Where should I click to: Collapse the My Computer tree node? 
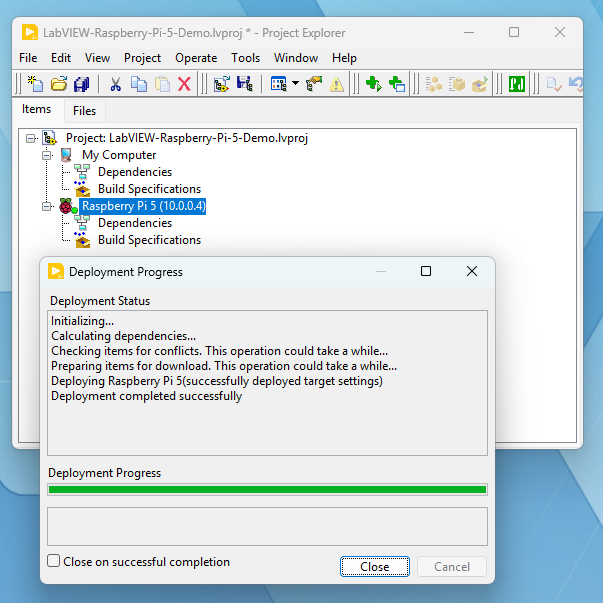[x=46, y=155]
